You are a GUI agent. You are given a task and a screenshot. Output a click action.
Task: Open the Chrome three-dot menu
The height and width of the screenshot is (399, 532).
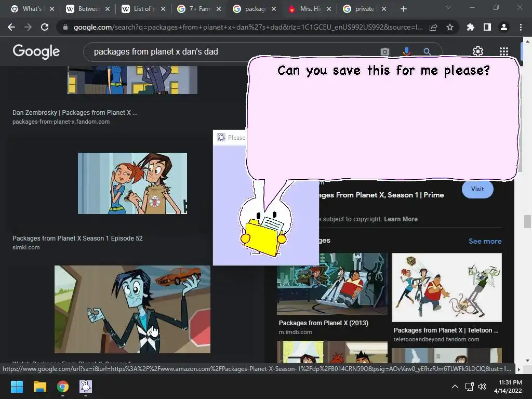tap(521, 27)
